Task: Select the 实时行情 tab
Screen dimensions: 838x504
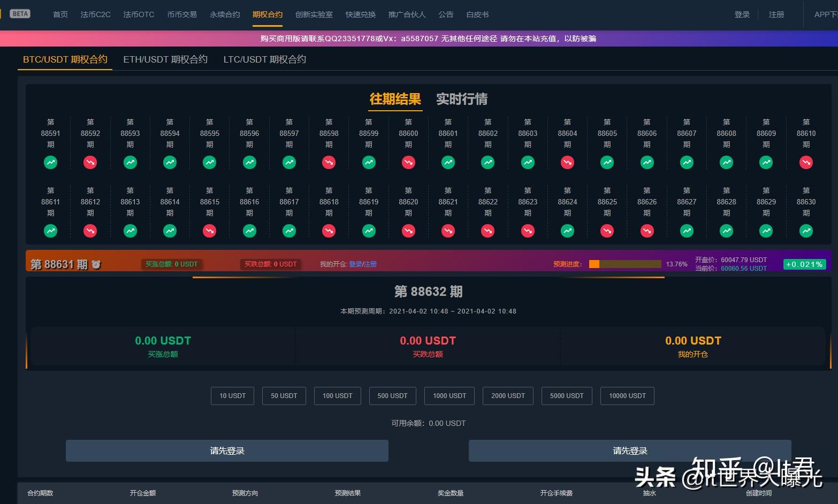Action: (x=462, y=99)
